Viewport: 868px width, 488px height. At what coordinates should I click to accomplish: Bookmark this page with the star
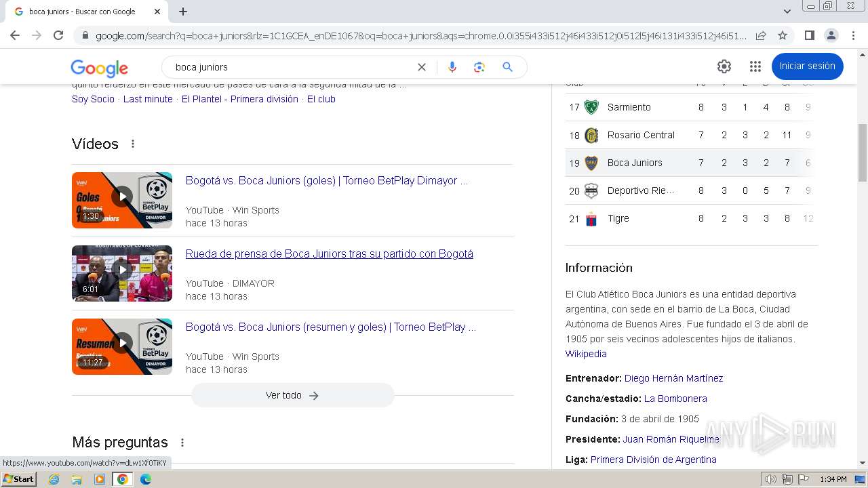click(x=783, y=35)
